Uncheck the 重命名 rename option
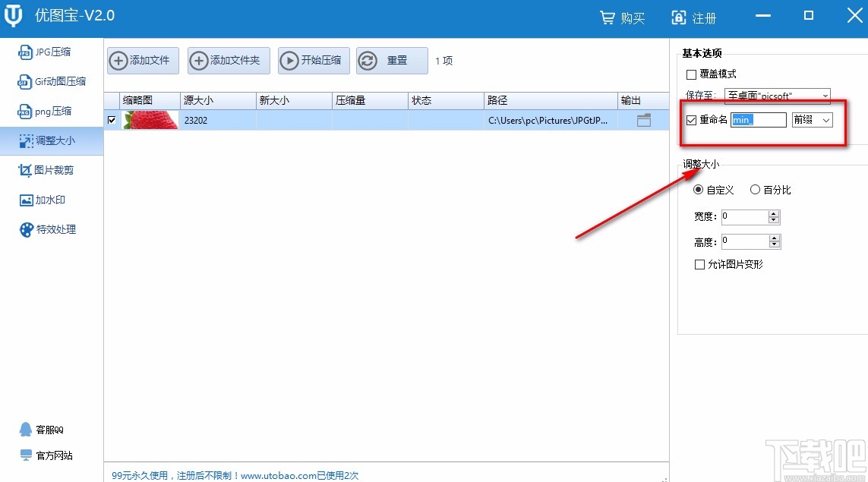This screenshot has height=482, width=868. pyautogui.click(x=692, y=119)
